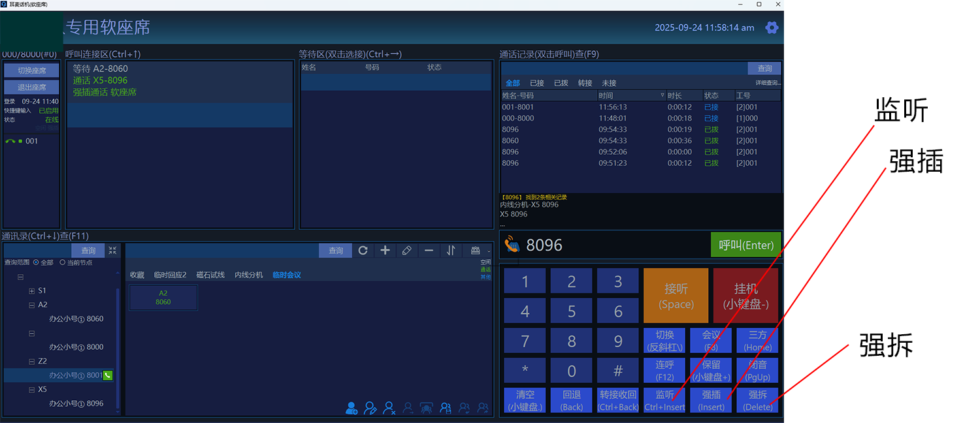The image size is (980, 423).
Task: Click the refresh icon in contacts toolbar
Action: coord(363,251)
